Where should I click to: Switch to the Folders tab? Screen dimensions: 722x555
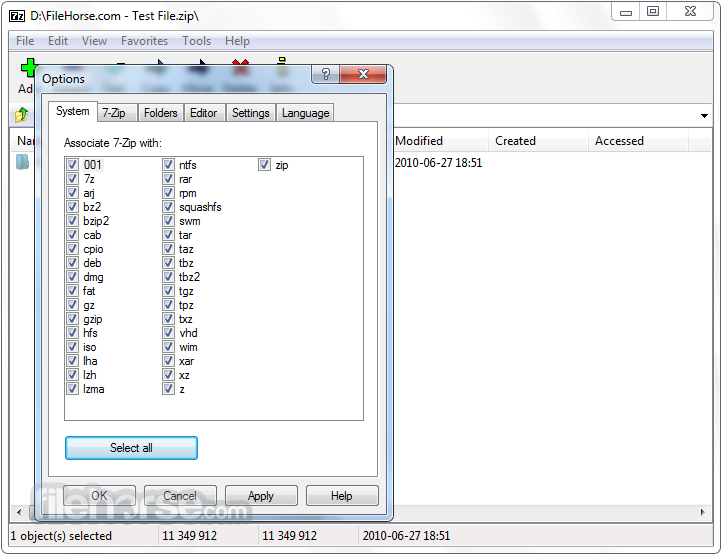click(161, 113)
